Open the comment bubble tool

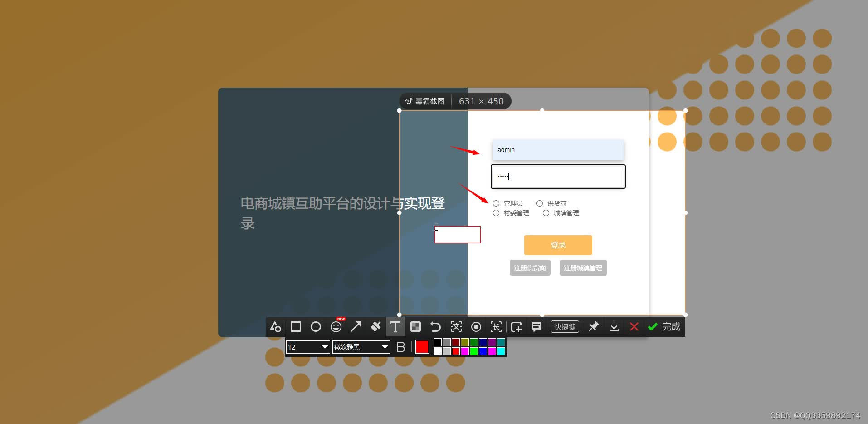(536, 327)
